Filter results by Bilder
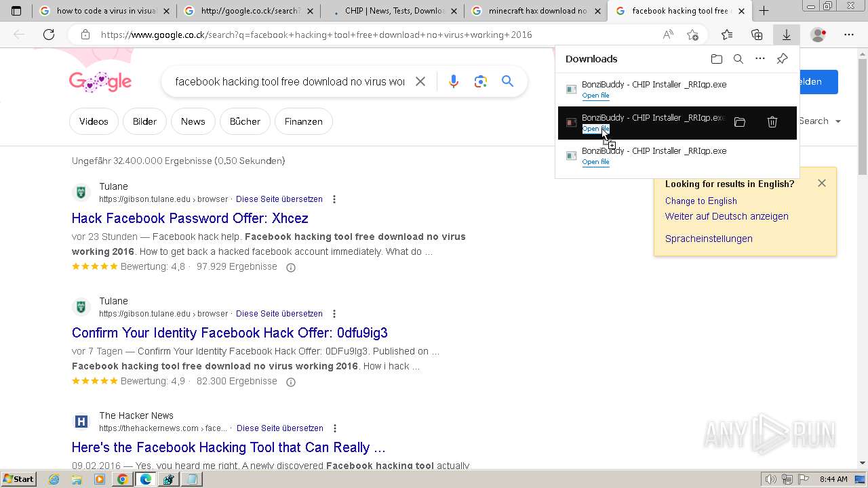This screenshot has height=488, width=868. pyautogui.click(x=144, y=121)
